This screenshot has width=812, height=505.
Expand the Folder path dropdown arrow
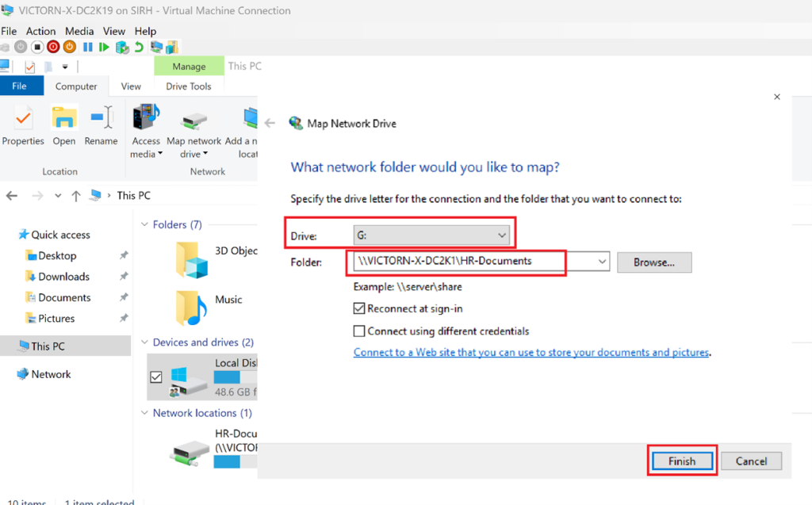602,262
